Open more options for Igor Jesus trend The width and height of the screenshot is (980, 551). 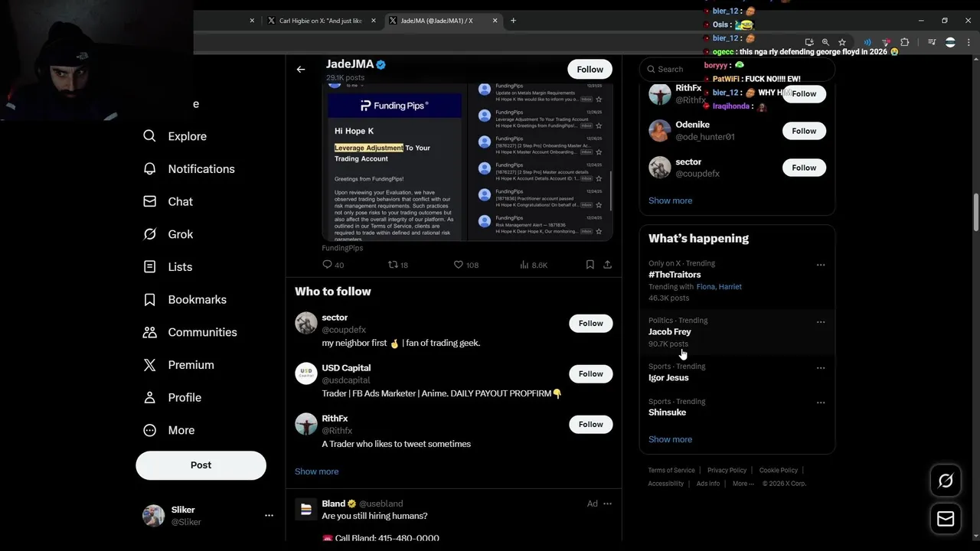tap(821, 368)
